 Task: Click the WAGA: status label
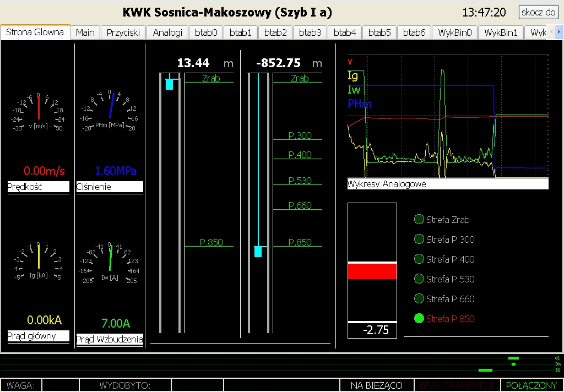click(21, 385)
